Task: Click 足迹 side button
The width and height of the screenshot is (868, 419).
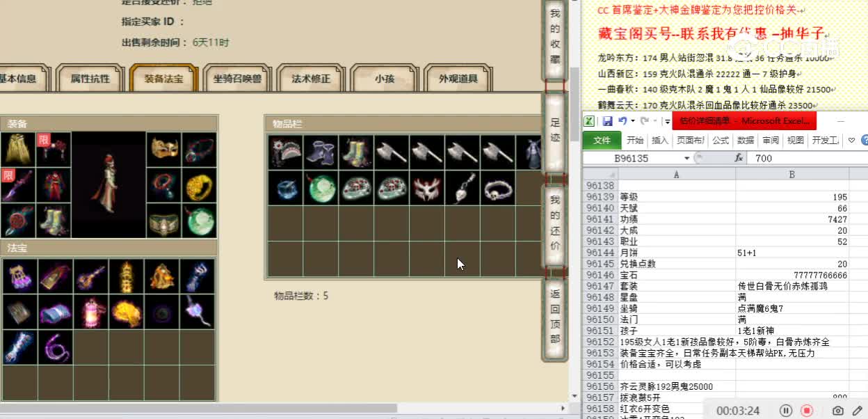Action: click(555, 132)
